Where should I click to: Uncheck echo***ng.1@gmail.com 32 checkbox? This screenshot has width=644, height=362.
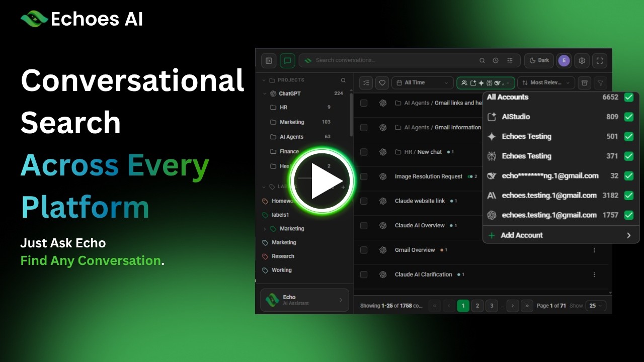[x=628, y=176]
